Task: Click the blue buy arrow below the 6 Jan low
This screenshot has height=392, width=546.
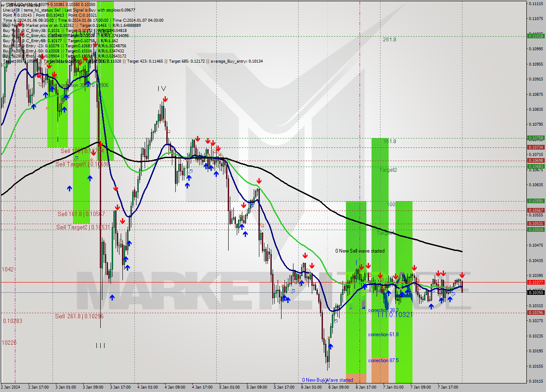Action: 330,346
